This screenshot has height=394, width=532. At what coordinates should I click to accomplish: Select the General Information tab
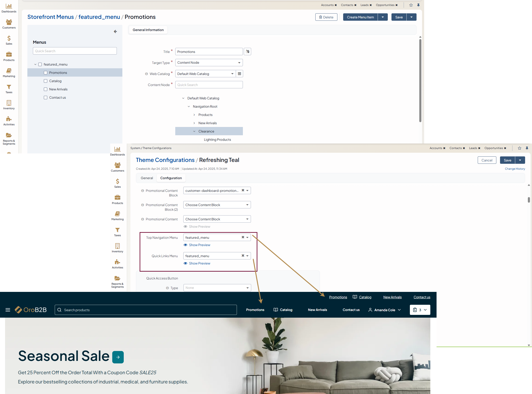(148, 30)
